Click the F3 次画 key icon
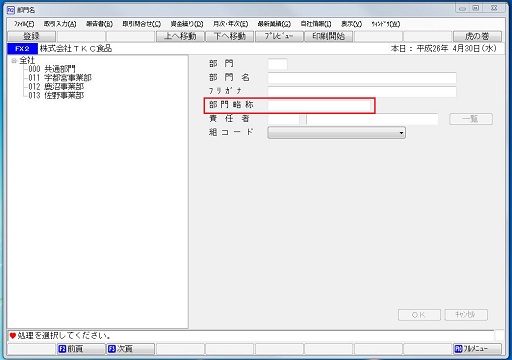The image size is (512, 360). coord(111,349)
